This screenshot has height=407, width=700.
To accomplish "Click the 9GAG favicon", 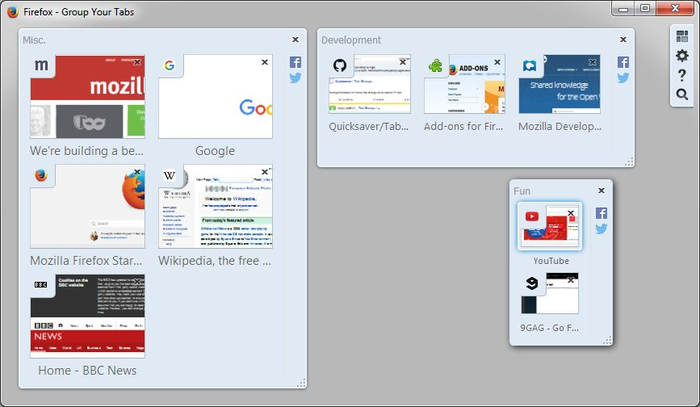I will (532, 283).
